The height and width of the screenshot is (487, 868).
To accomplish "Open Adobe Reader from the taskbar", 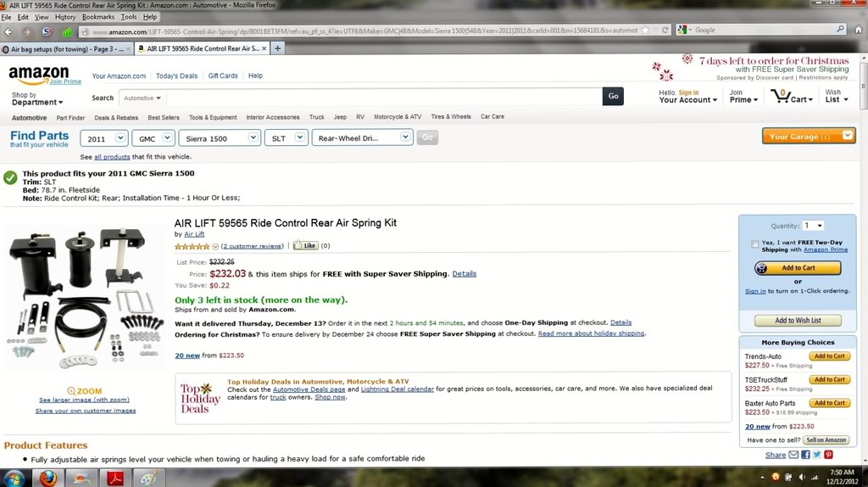I will pos(115,478).
